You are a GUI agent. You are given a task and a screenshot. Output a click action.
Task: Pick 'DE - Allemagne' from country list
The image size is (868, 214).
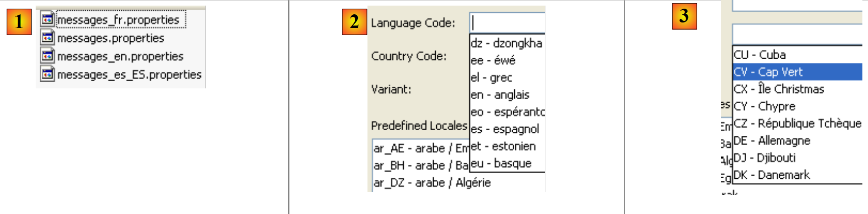(772, 140)
